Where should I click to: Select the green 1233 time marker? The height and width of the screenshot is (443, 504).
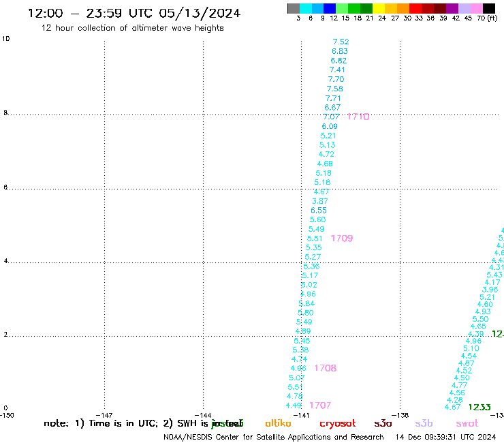click(479, 408)
